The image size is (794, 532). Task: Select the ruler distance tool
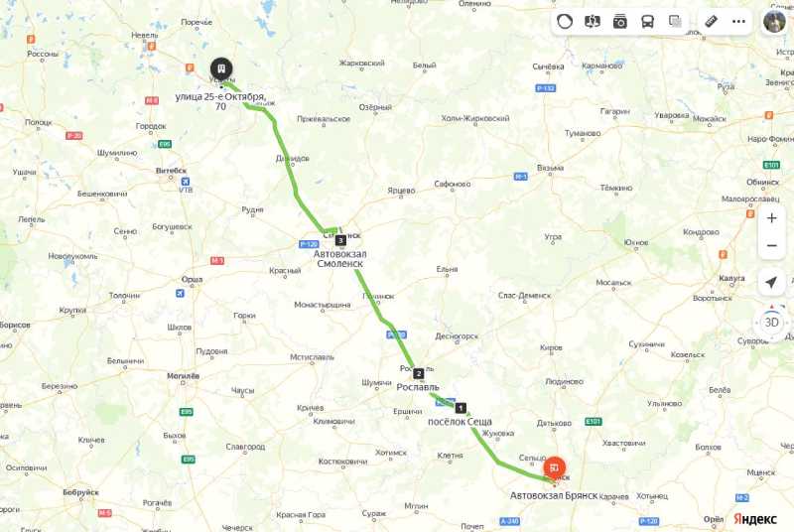[712, 21]
